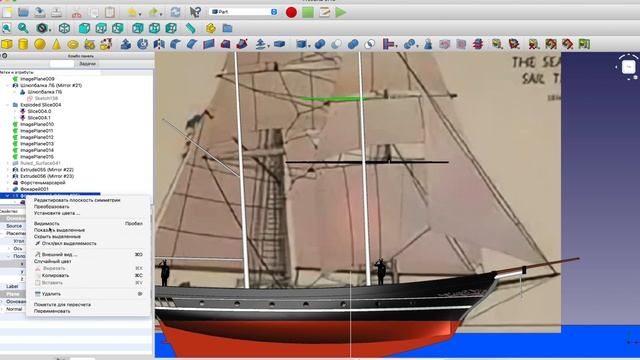
Task: Select ImagePlane009 in the model tree
Action: pos(37,79)
